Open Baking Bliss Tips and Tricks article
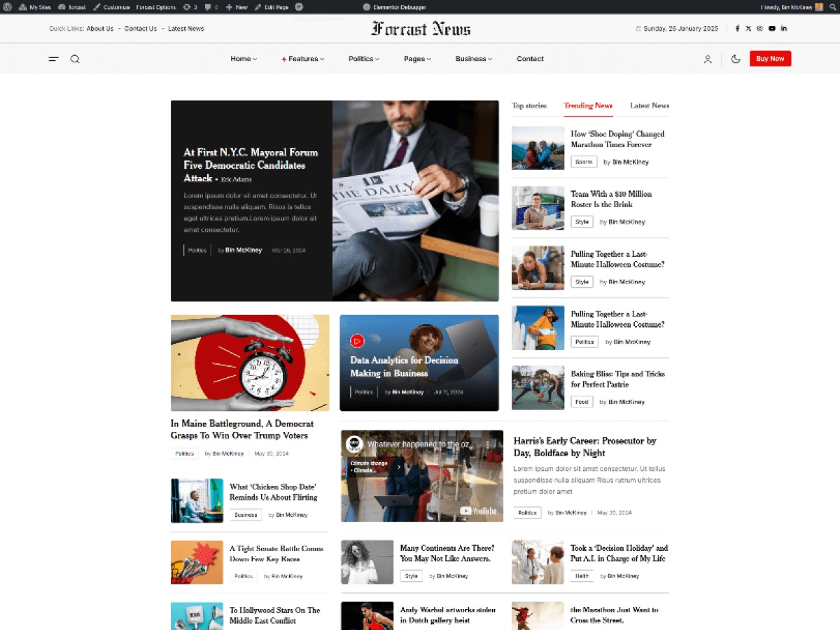Image resolution: width=840 pixels, height=630 pixels. pyautogui.click(x=617, y=379)
